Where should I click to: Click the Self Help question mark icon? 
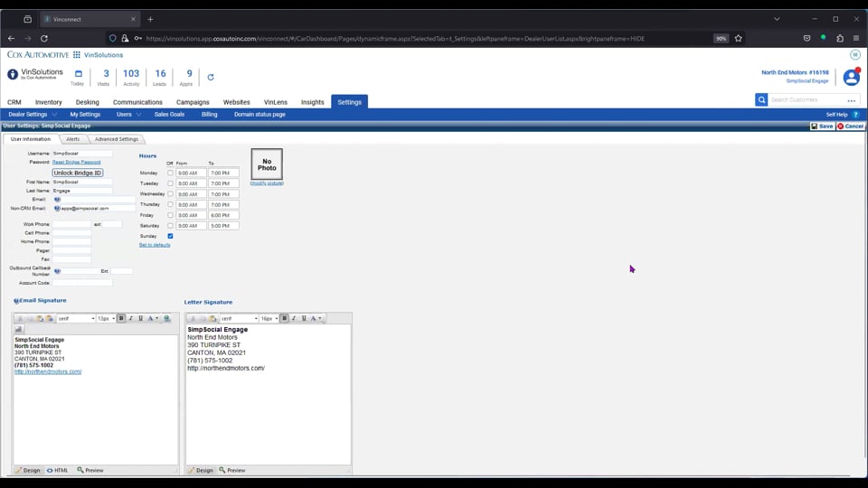pyautogui.click(x=856, y=115)
